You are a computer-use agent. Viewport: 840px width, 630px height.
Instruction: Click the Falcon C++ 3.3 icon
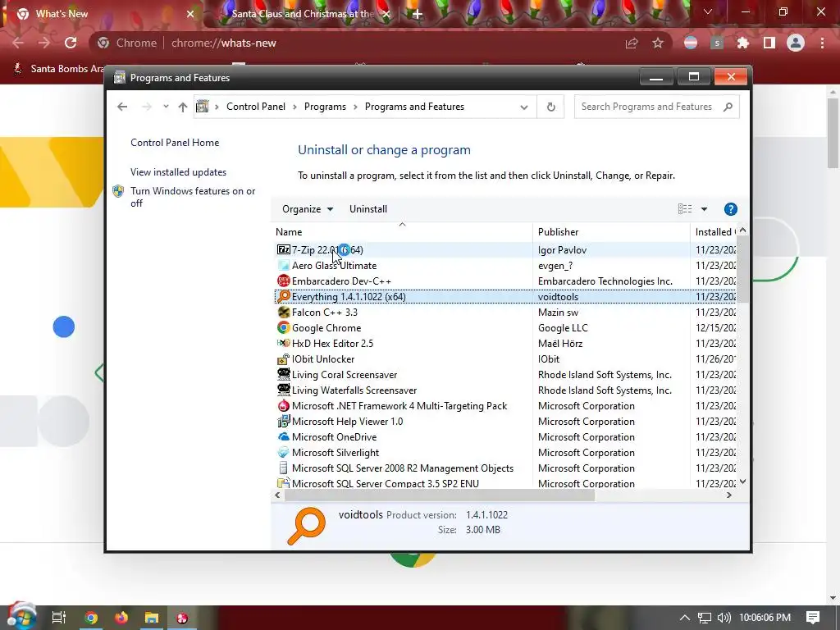(x=283, y=312)
